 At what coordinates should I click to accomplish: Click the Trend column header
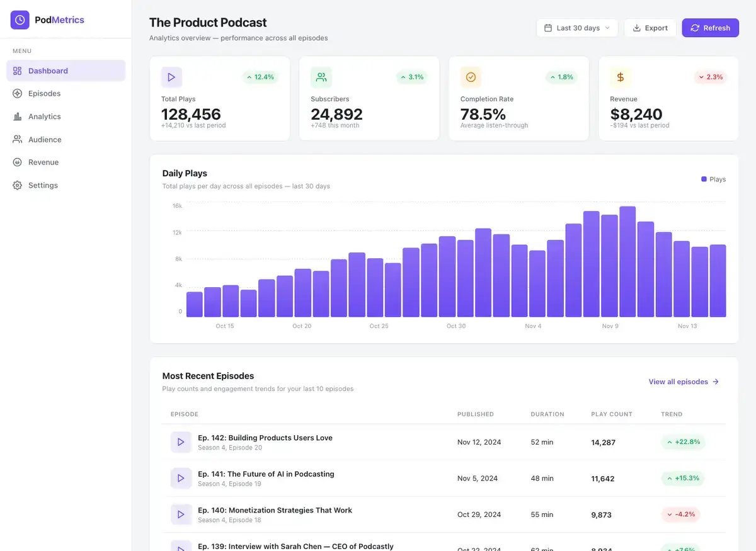pyautogui.click(x=672, y=414)
